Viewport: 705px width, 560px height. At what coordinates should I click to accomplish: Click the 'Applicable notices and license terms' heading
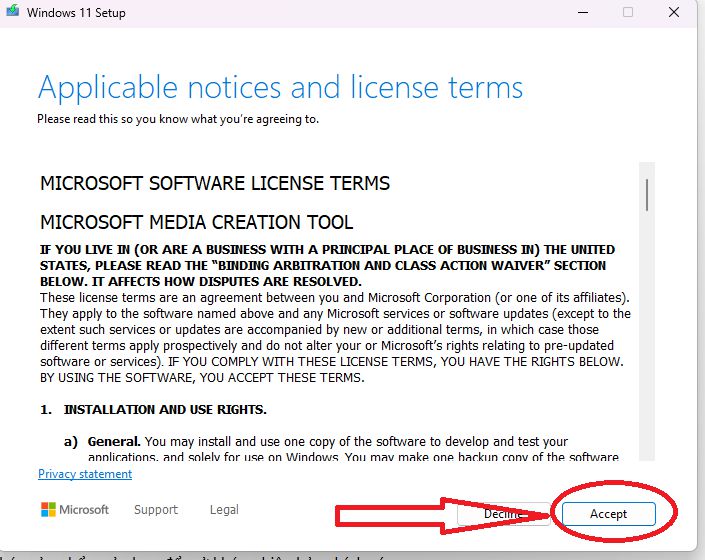280,87
